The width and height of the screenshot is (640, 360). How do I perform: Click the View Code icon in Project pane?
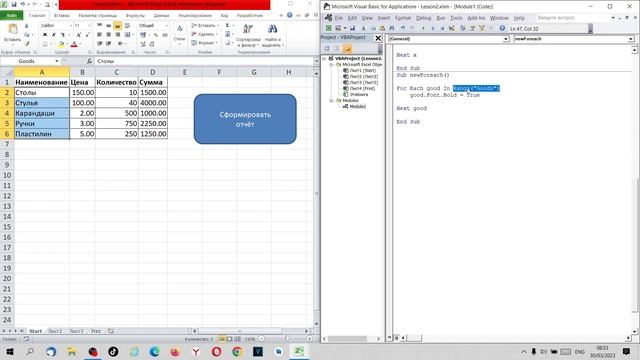pyautogui.click(x=327, y=49)
